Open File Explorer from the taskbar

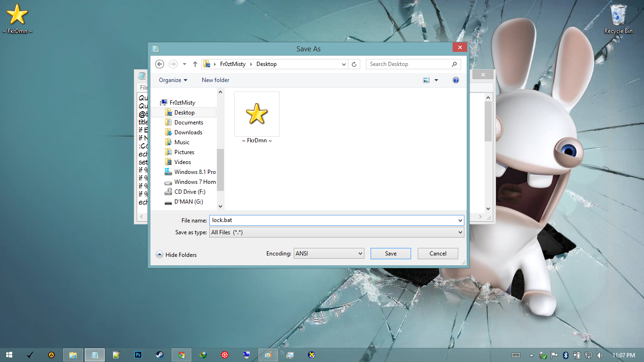[x=73, y=355]
